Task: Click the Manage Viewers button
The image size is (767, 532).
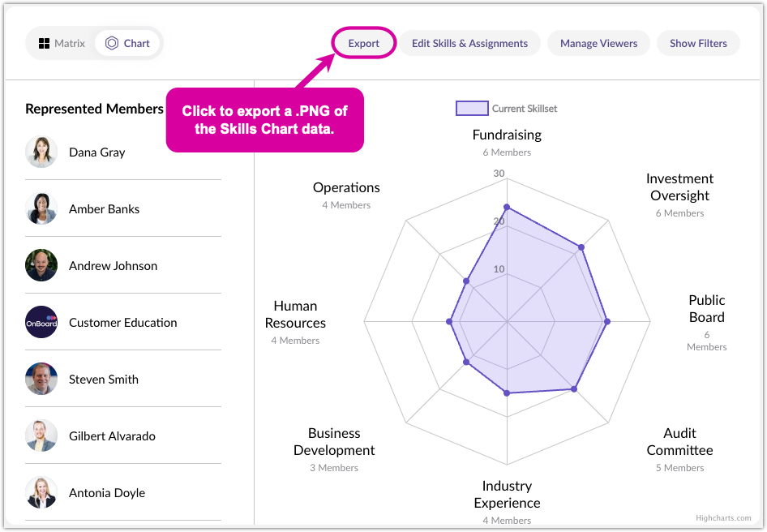Action: click(x=598, y=43)
